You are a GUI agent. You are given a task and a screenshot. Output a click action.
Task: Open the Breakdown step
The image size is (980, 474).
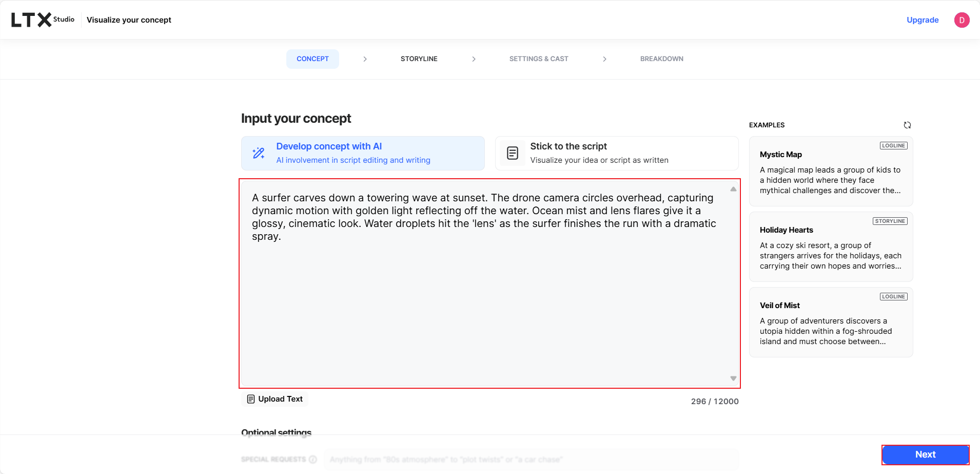tap(661, 59)
